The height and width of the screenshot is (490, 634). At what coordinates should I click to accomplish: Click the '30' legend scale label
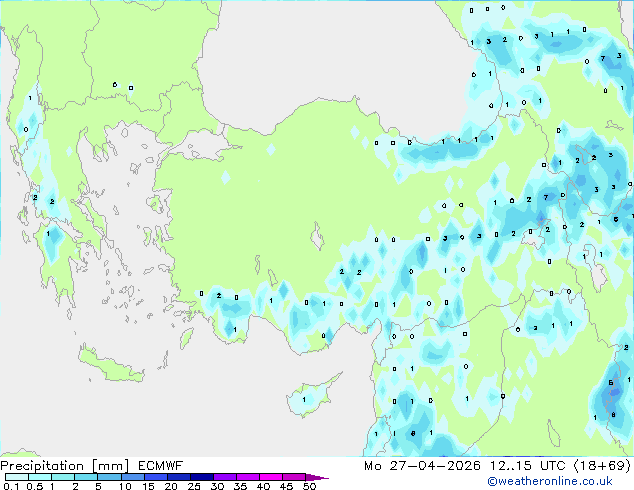pos(217,486)
